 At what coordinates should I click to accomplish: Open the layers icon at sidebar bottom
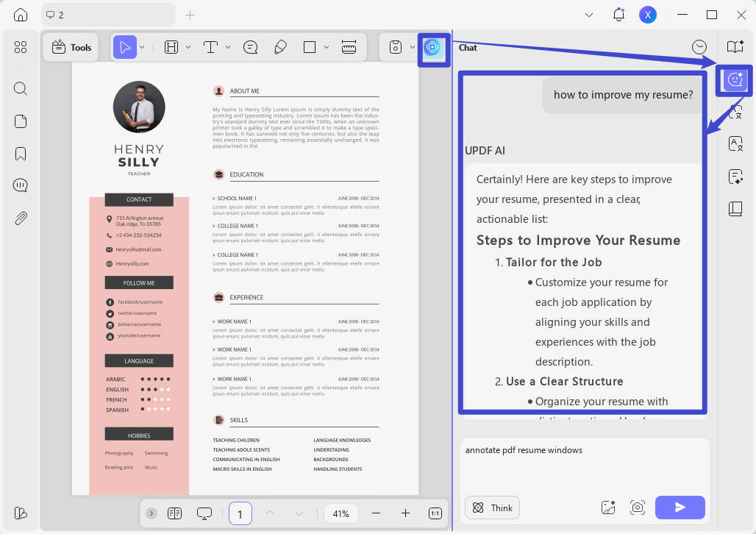click(21, 513)
